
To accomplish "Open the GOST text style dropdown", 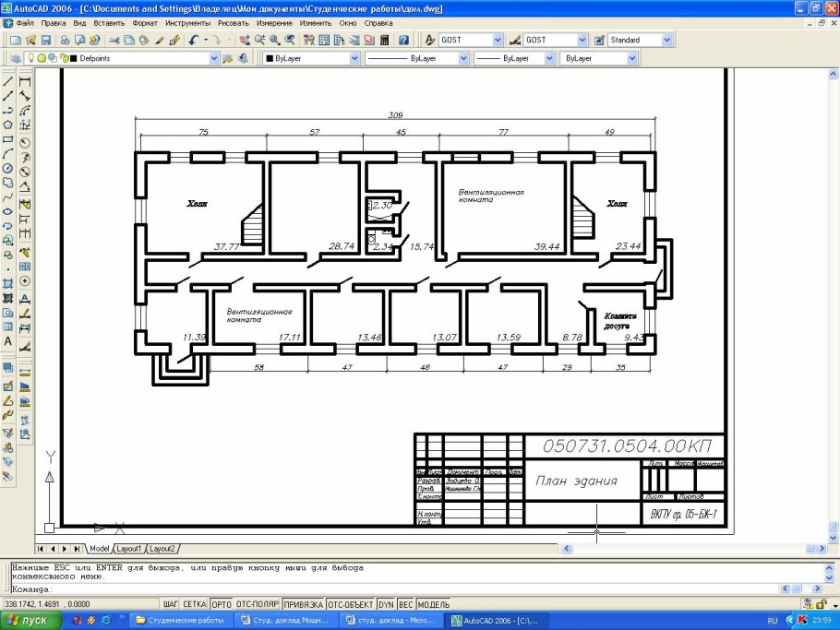I will pos(498,41).
